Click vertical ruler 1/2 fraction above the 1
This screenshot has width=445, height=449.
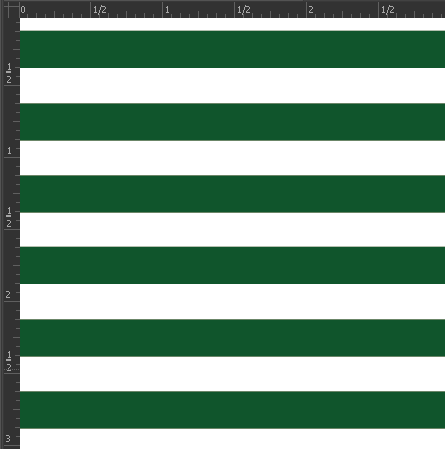click(x=9, y=74)
